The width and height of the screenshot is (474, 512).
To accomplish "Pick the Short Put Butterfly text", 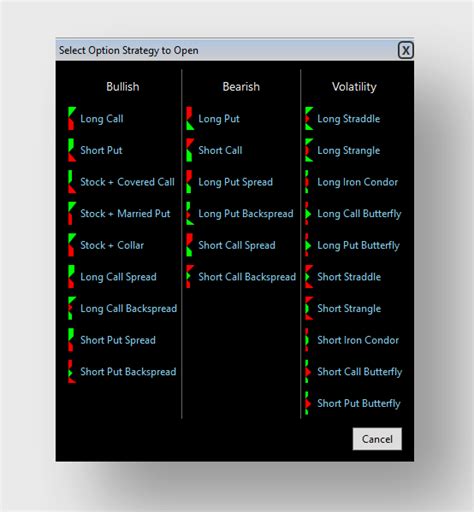I will pyautogui.click(x=359, y=404).
